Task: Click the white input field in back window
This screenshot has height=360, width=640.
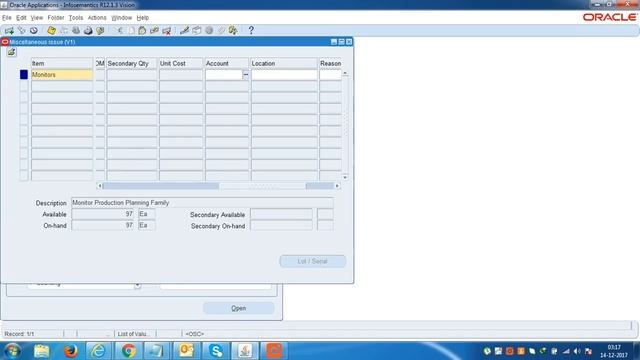Action: pos(216,286)
